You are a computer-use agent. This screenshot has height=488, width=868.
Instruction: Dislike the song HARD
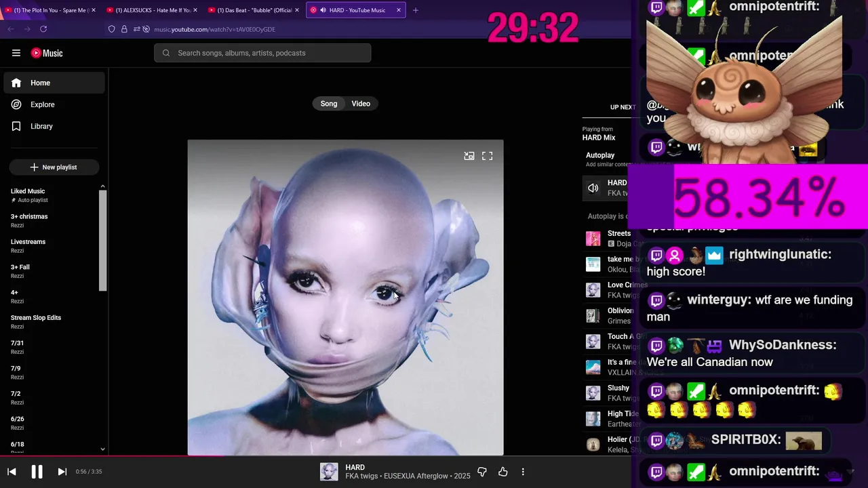click(x=482, y=472)
